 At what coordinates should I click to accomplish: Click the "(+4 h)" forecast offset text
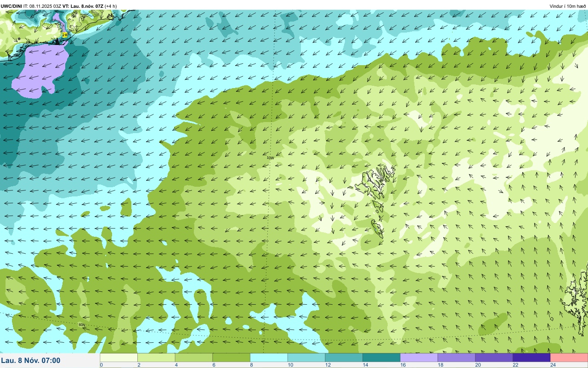click(x=111, y=6)
